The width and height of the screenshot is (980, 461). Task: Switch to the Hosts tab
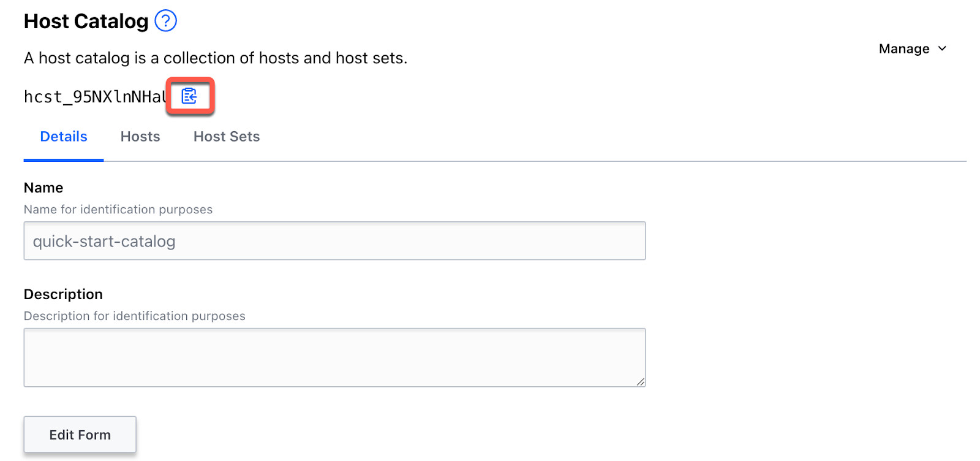140,136
